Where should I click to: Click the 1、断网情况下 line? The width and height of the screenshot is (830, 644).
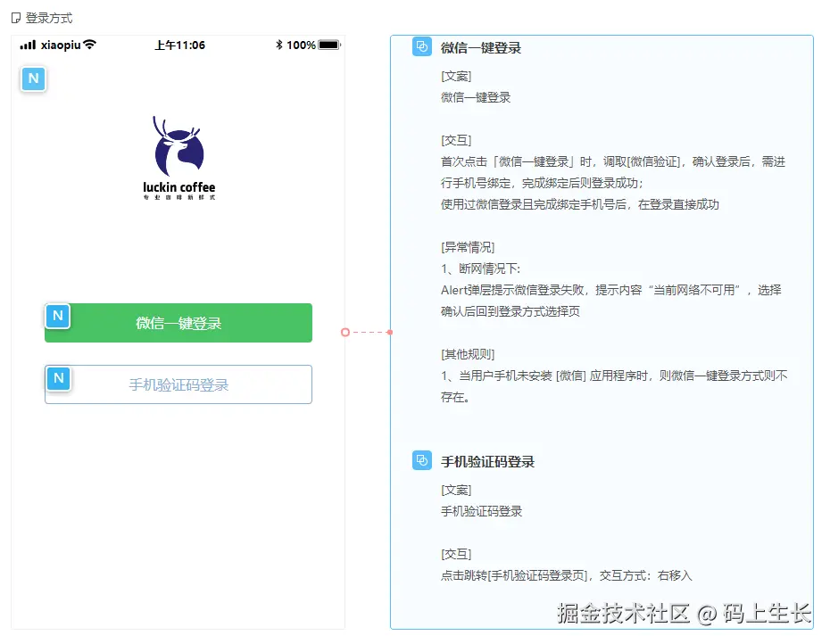481,268
